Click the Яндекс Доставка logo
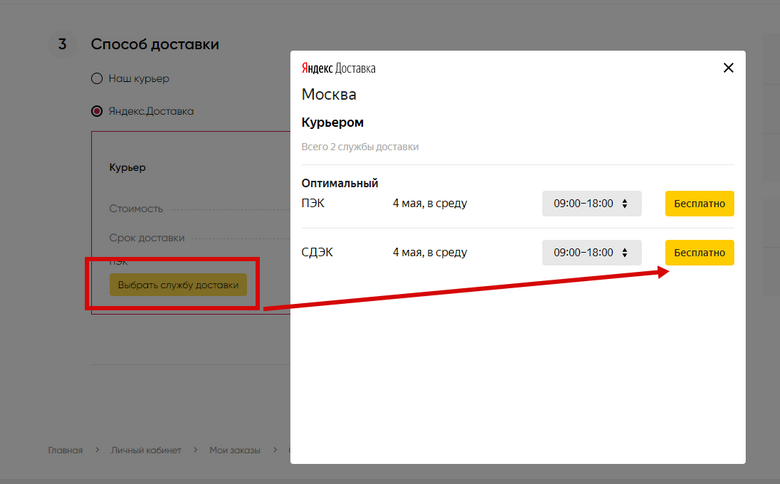The width and height of the screenshot is (780, 484). pyautogui.click(x=338, y=68)
